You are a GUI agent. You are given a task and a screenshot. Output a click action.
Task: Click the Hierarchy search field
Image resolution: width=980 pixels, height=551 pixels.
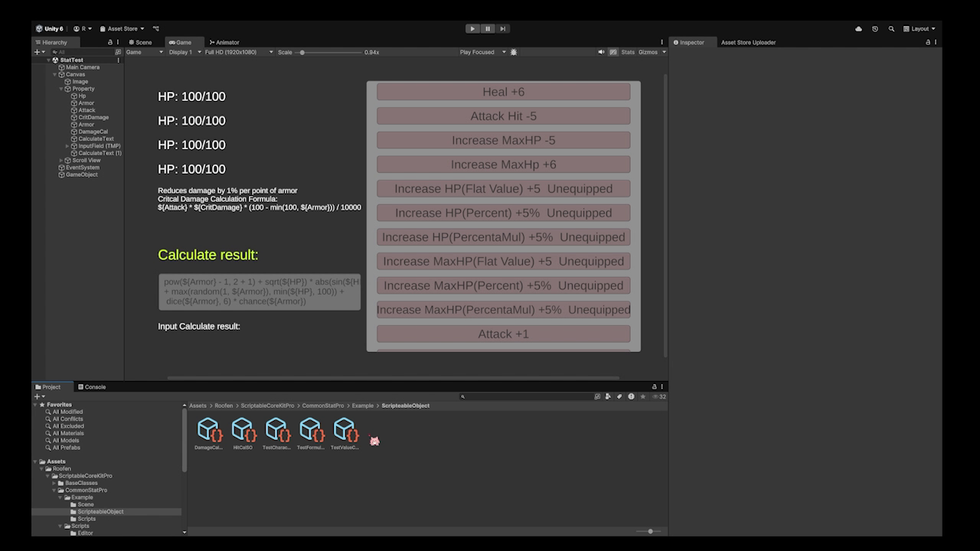click(x=83, y=52)
